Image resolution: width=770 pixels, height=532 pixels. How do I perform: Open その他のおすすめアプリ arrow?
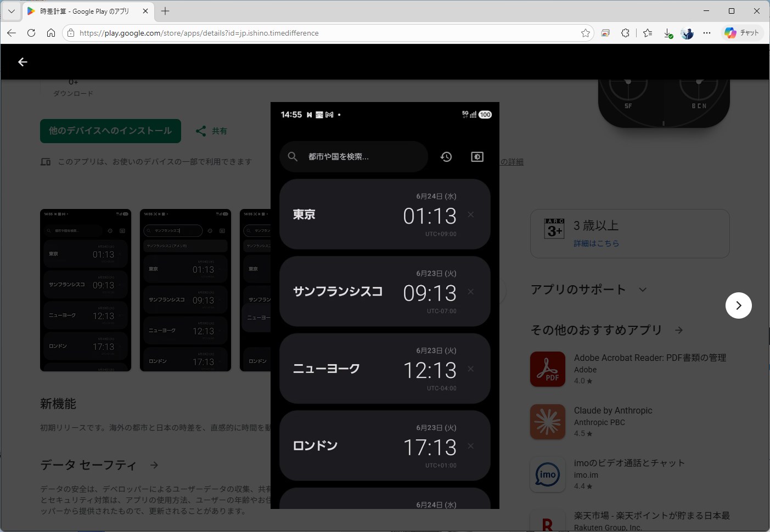coord(679,330)
